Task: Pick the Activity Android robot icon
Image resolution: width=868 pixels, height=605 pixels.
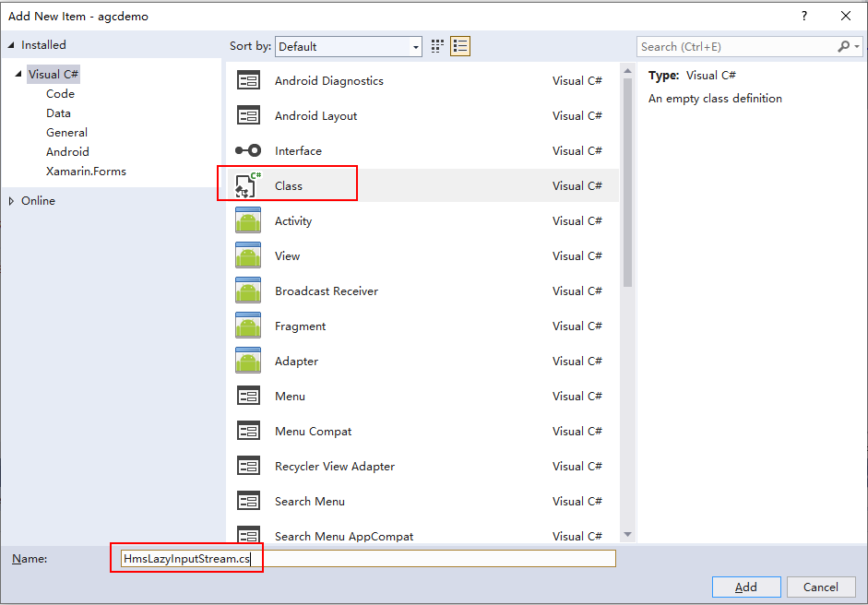Action: point(248,221)
